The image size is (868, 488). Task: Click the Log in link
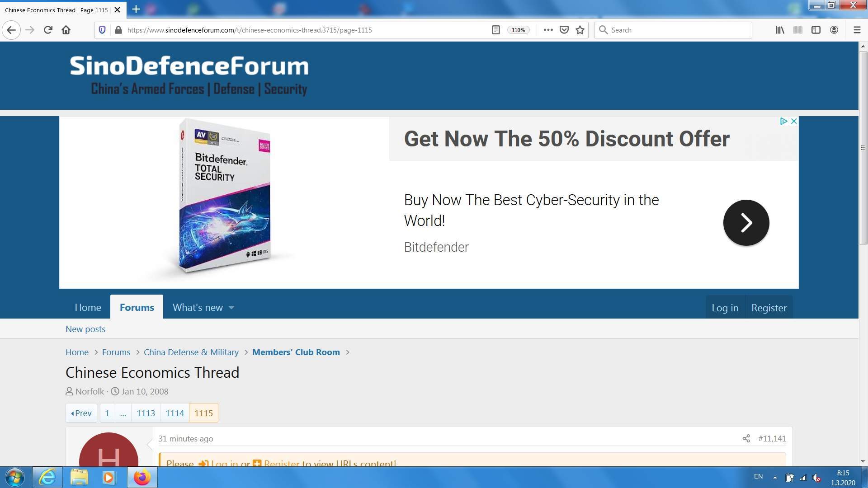tap(725, 308)
